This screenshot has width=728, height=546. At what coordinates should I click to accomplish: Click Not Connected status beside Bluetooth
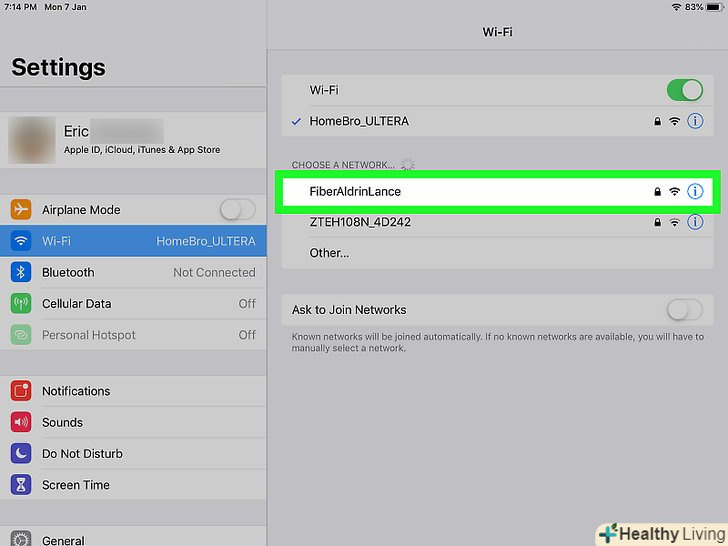tap(214, 273)
